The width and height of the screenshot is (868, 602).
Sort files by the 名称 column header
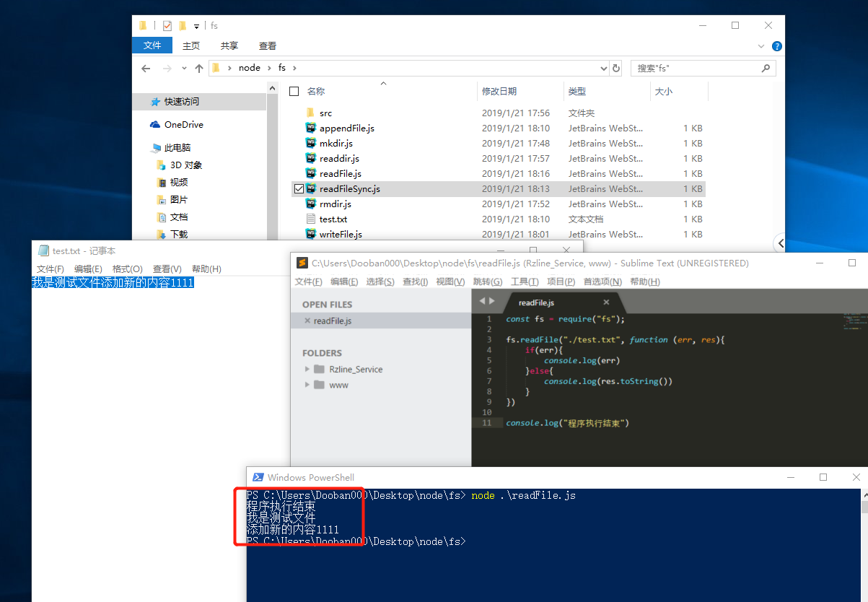316,92
